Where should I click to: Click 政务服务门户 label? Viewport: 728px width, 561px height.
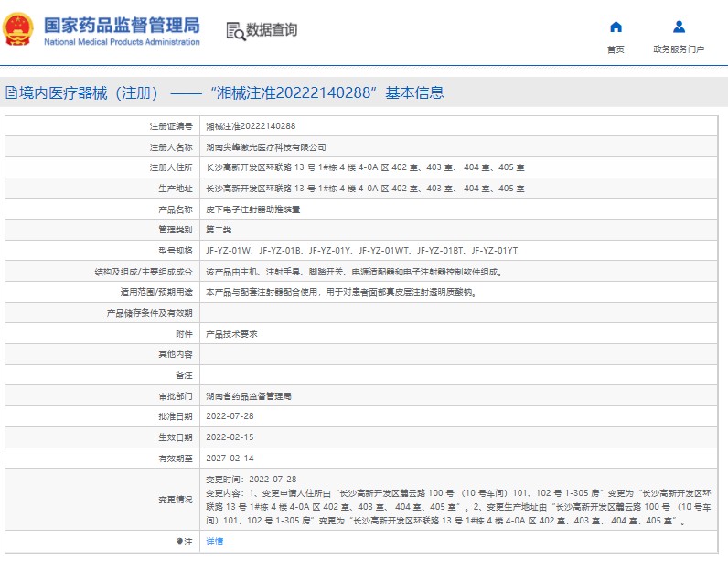tap(679, 49)
